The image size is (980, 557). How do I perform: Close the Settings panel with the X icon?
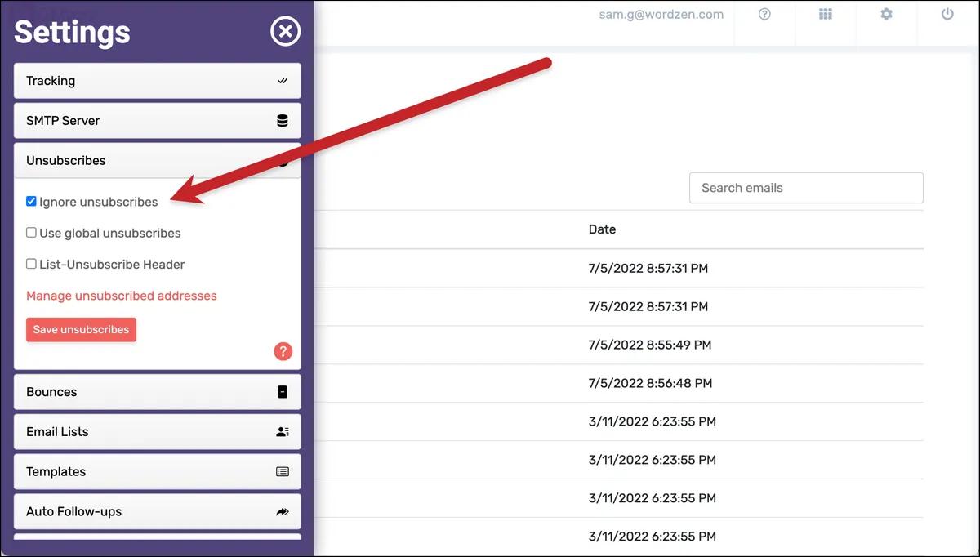tap(285, 32)
